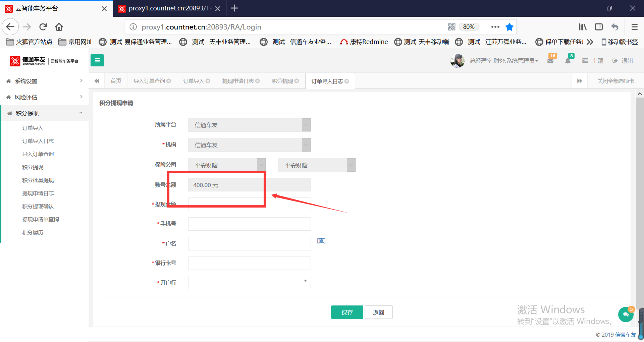Expand the 风险评估 sidebar menu
Image resolution: width=644 pixels, height=342 pixels.
44,97
